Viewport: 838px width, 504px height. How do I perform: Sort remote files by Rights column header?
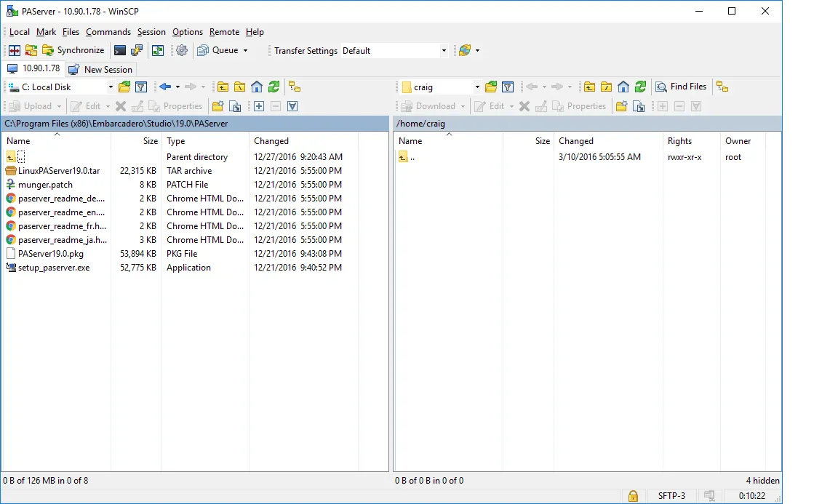coord(691,141)
